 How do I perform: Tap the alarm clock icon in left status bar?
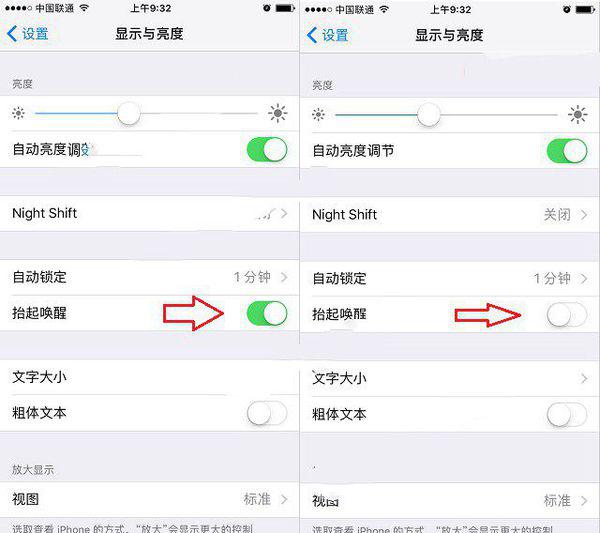(x=267, y=8)
